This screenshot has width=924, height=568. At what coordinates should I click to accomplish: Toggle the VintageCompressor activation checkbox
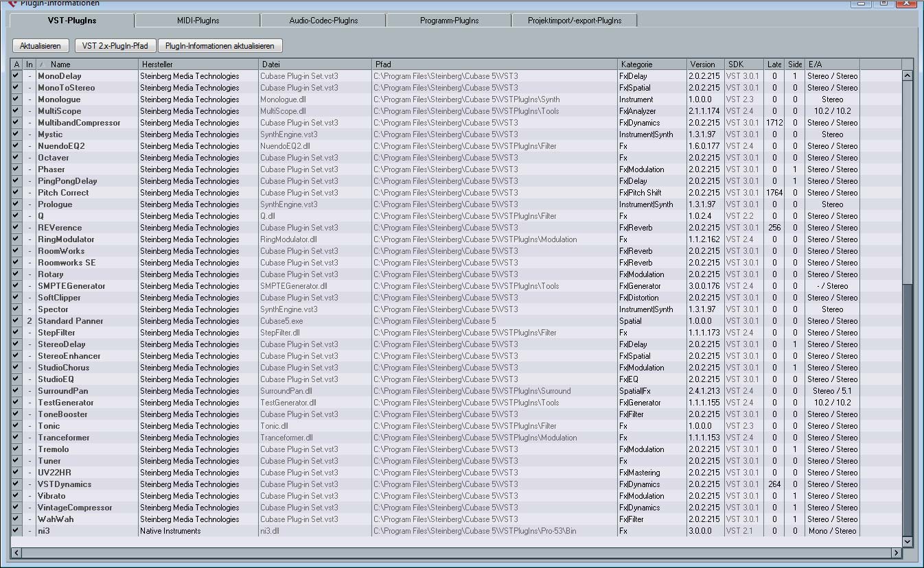[16, 508]
